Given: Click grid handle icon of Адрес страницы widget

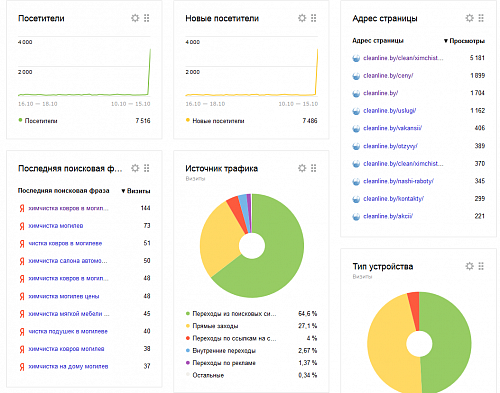Looking at the screenshot, I should click(x=481, y=18).
